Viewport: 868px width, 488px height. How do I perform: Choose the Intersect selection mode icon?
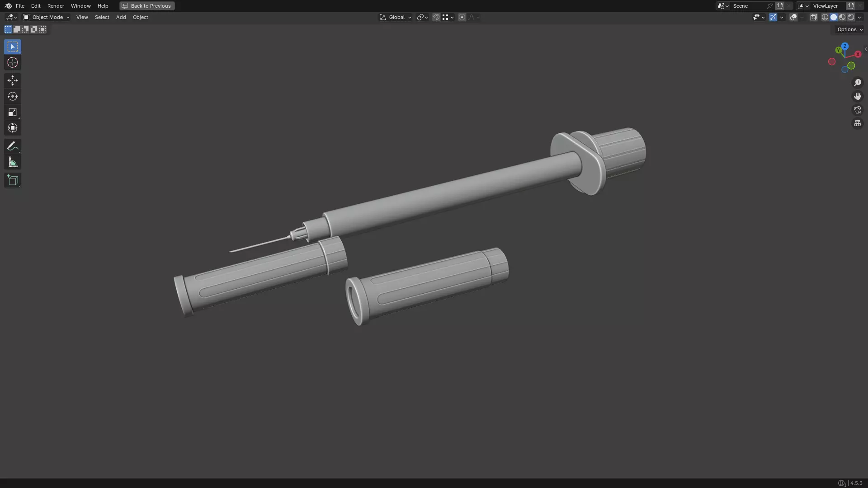42,29
